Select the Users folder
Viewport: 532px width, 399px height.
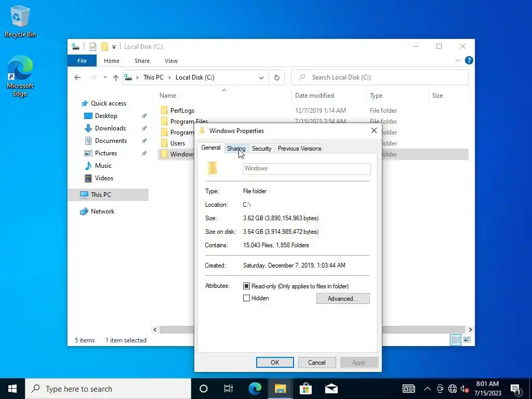178,143
